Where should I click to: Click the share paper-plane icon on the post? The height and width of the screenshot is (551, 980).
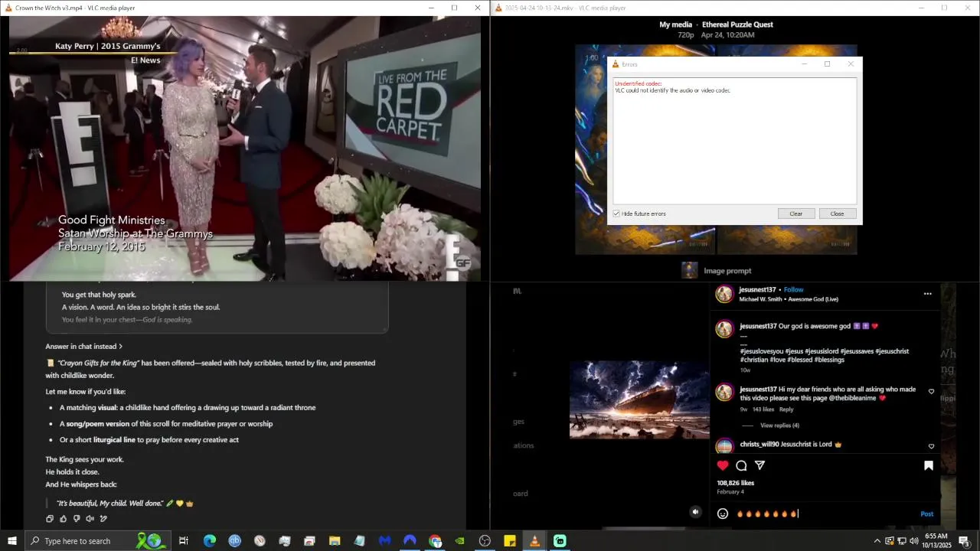[759, 465]
